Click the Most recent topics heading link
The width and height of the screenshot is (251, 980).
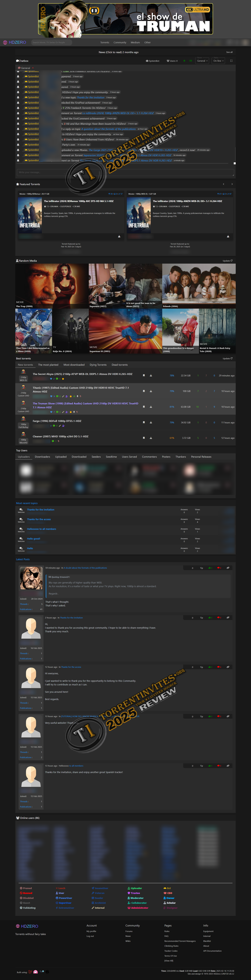click(27, 503)
